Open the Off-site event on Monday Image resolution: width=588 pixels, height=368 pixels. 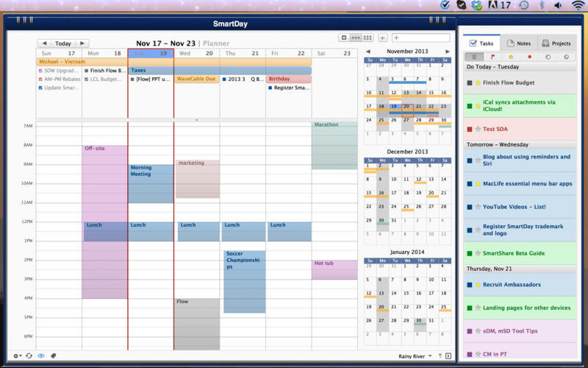click(x=104, y=222)
